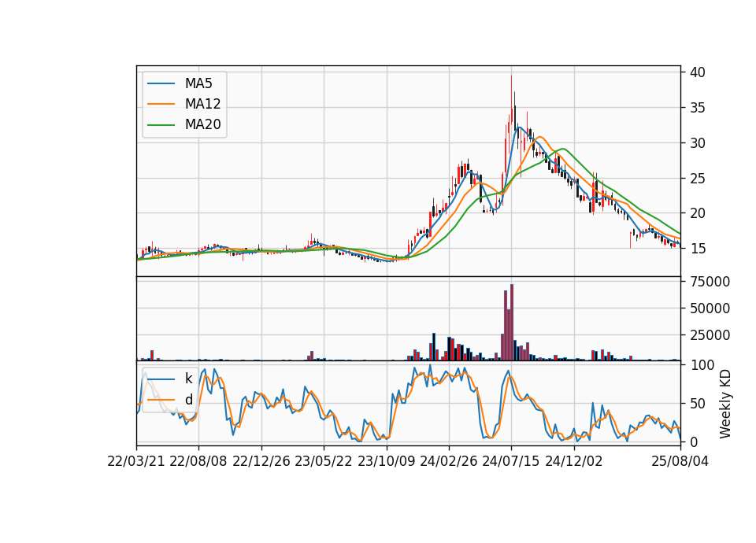This screenshot has width=756, height=543.
Task: Click the price axis value 35
Action: (697, 108)
